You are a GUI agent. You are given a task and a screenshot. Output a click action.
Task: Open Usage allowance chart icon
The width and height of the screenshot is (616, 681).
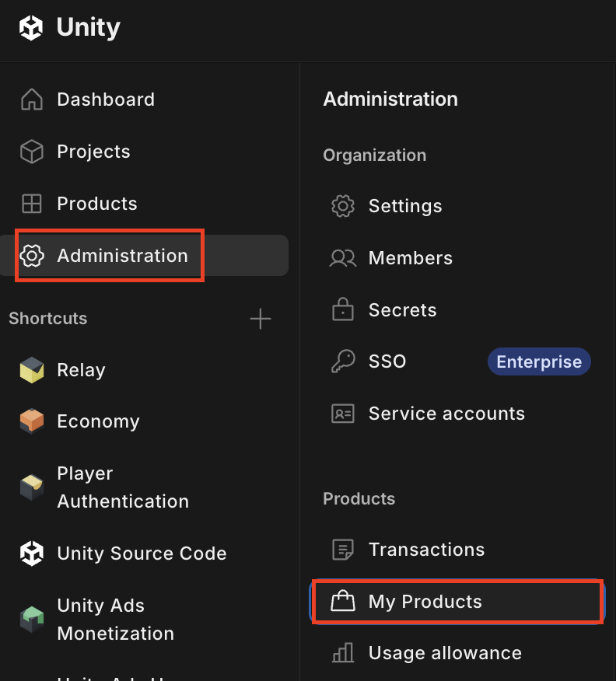click(343, 653)
